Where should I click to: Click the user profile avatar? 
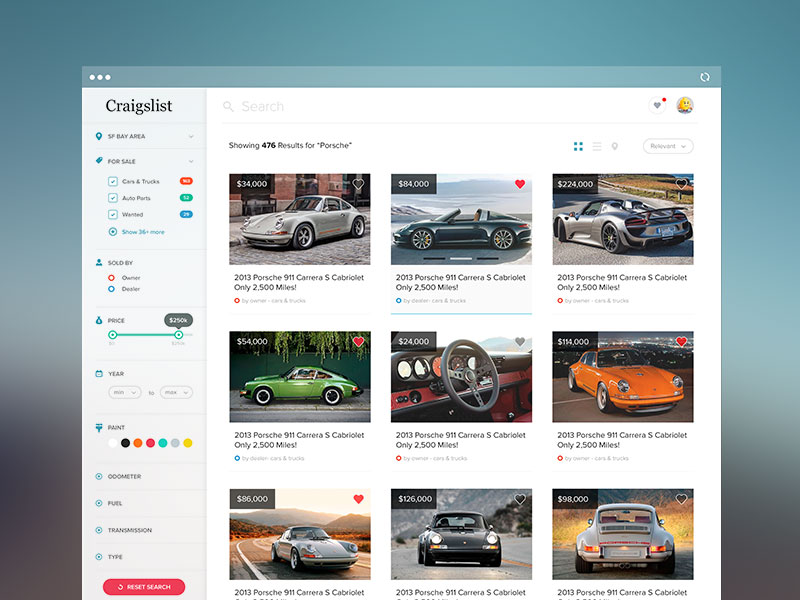click(685, 105)
